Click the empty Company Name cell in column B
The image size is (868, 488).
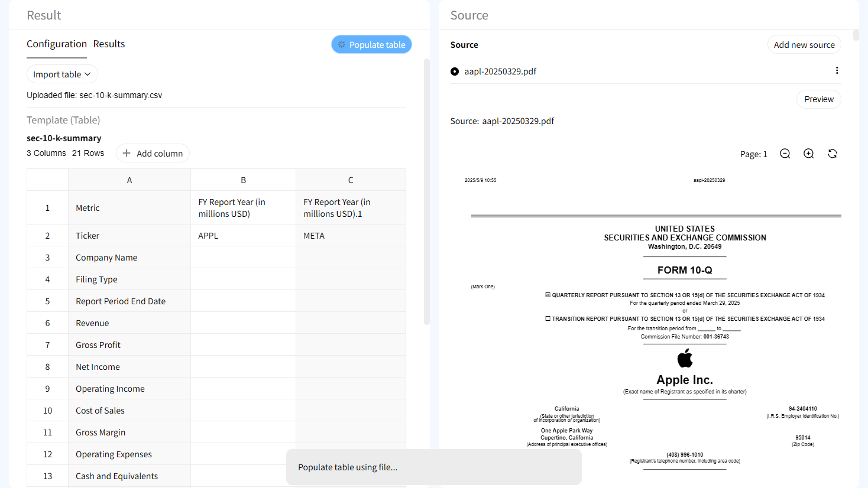pyautogui.click(x=243, y=258)
